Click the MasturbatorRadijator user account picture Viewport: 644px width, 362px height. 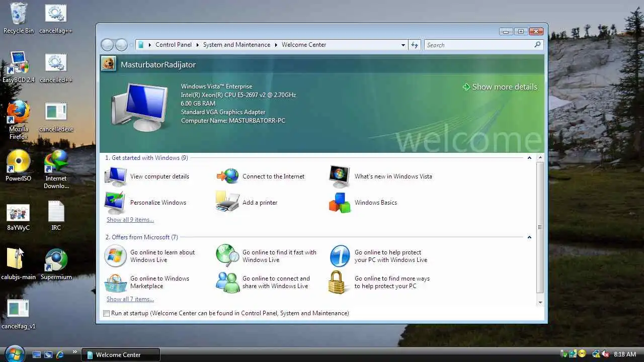(108, 63)
